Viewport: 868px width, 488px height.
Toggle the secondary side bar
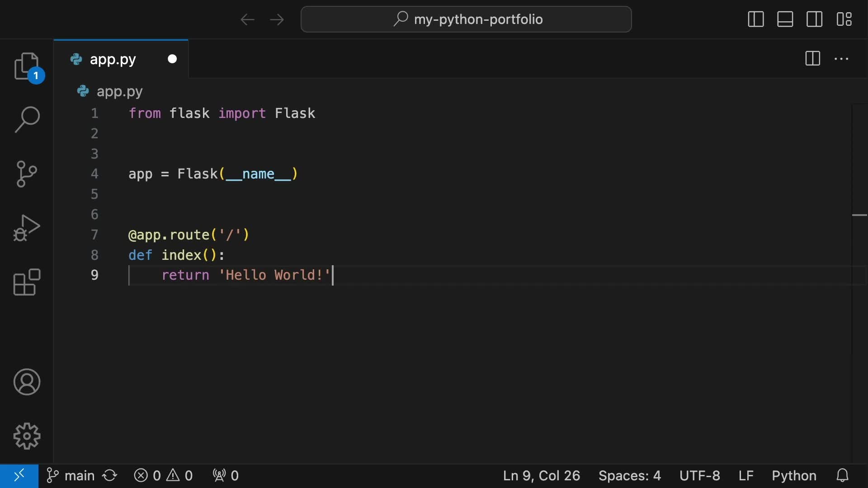(x=815, y=19)
